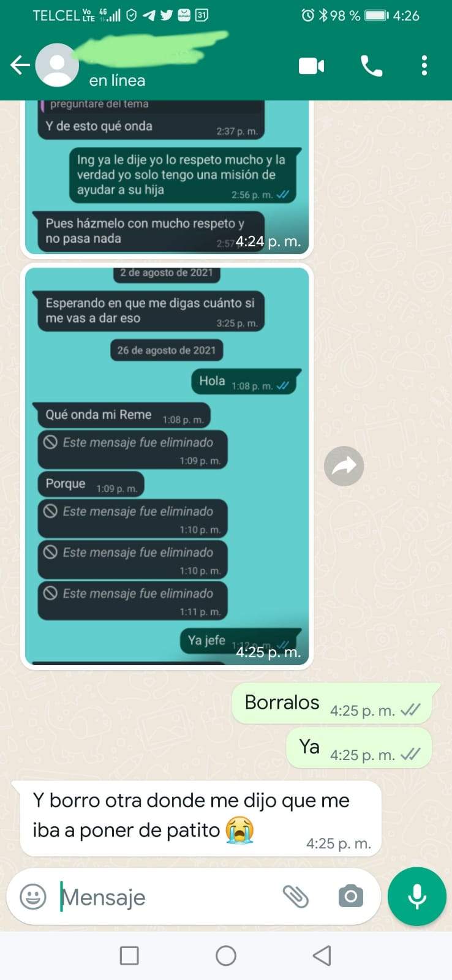This screenshot has height=980, width=452.
Task: Focus the Mensaje text field
Action: [165, 897]
